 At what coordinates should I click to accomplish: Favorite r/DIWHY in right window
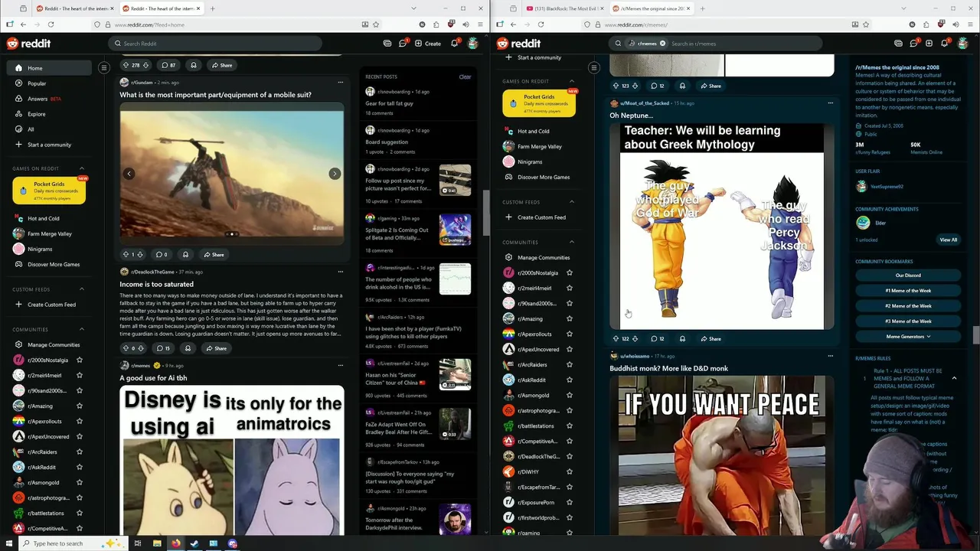pos(569,471)
